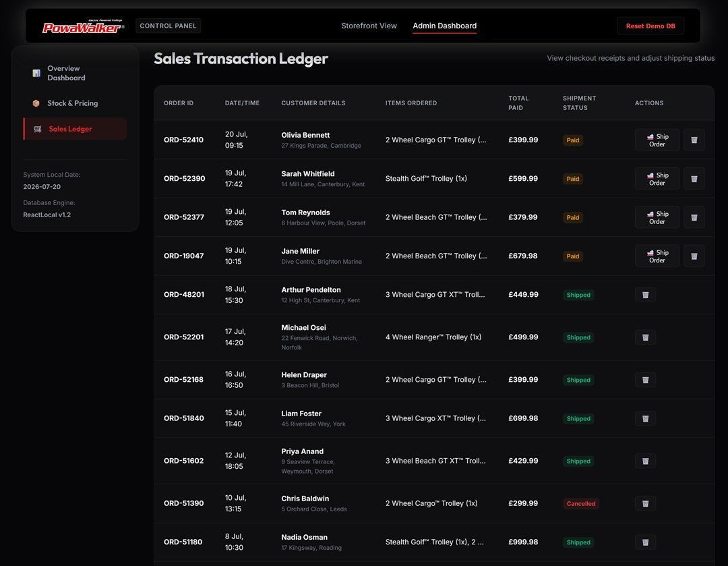This screenshot has width=728, height=566.
Task: Click Reset Demo DB button
Action: [650, 26]
